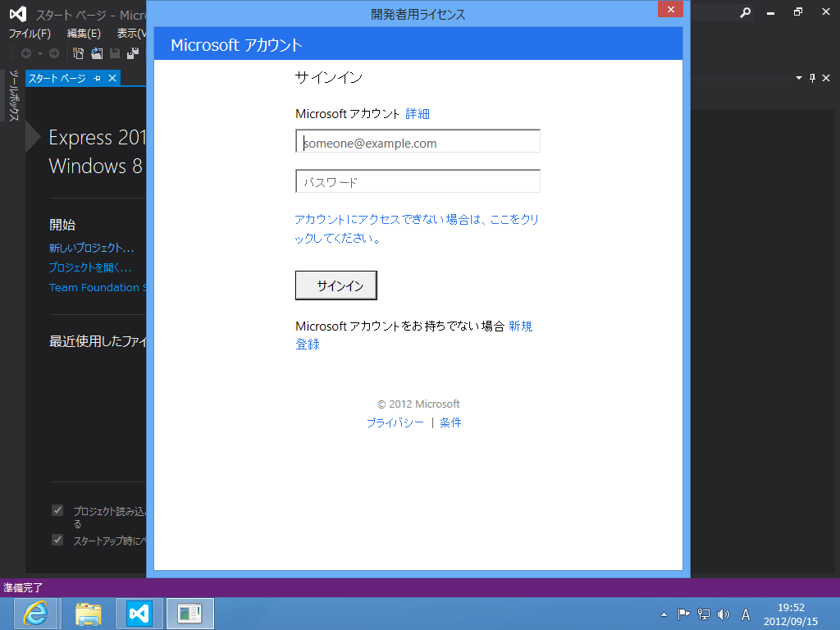Open Internet Explorer from the taskbar

[x=36, y=614]
